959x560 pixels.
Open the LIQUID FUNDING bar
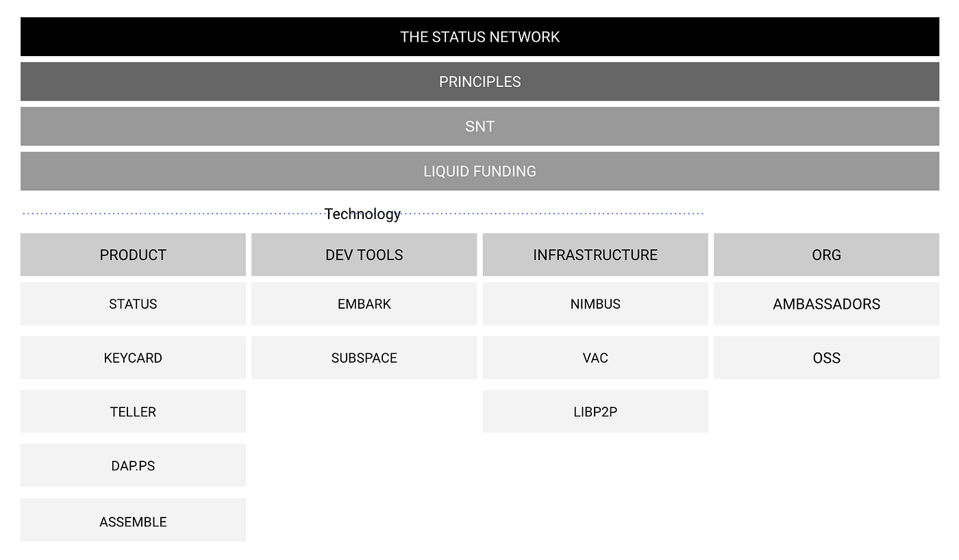[x=480, y=171]
